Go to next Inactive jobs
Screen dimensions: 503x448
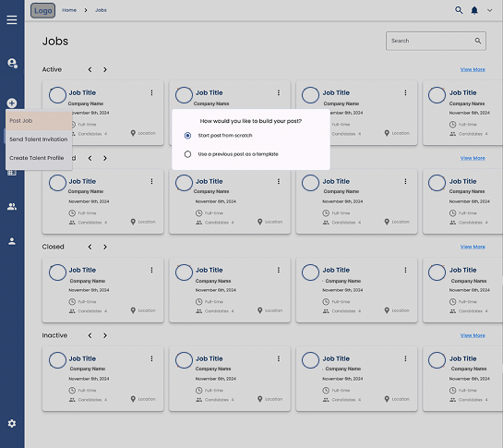(x=105, y=335)
